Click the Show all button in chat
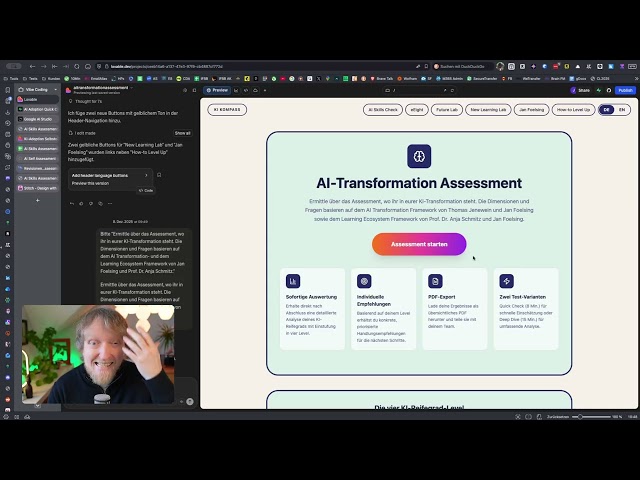The image size is (640, 480). click(182, 133)
